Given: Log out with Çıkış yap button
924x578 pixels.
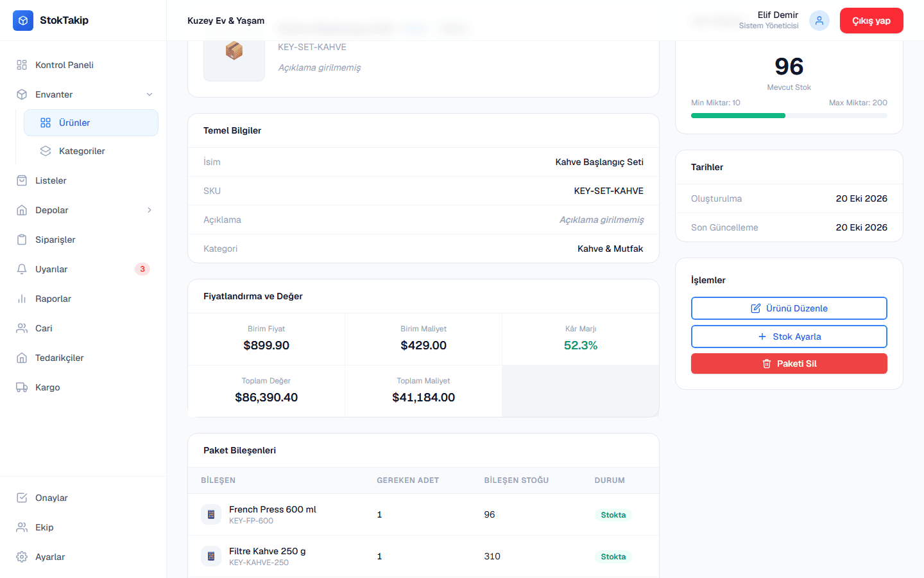Looking at the screenshot, I should coord(871,21).
